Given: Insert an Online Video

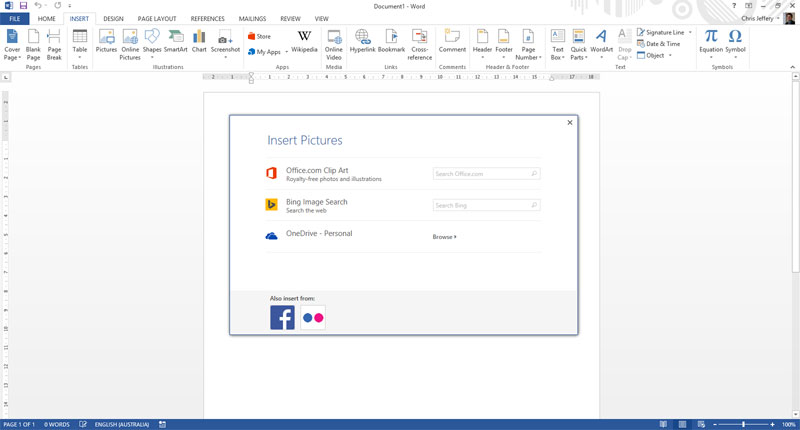Looking at the screenshot, I should 334,45.
